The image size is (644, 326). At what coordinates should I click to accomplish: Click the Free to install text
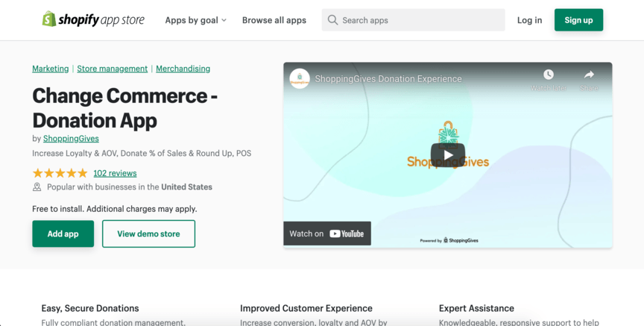115,209
